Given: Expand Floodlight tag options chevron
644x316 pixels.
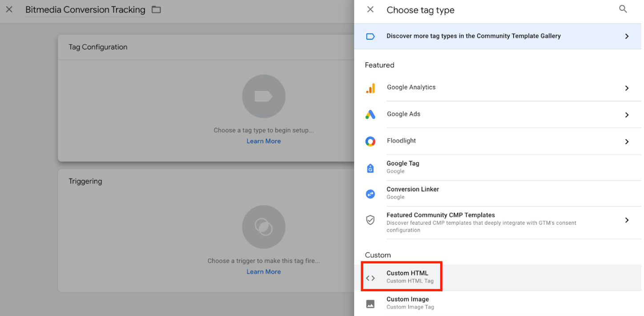Looking at the screenshot, I should click(x=627, y=142).
